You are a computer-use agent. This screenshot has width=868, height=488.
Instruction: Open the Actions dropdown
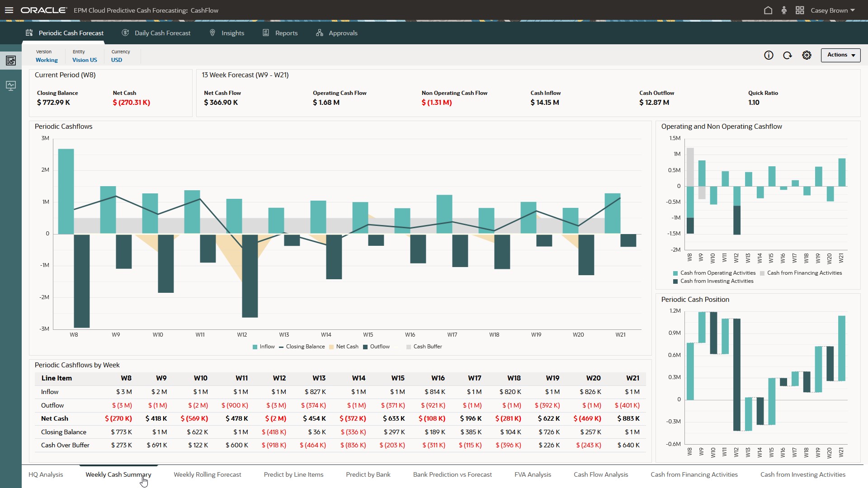[x=840, y=55]
